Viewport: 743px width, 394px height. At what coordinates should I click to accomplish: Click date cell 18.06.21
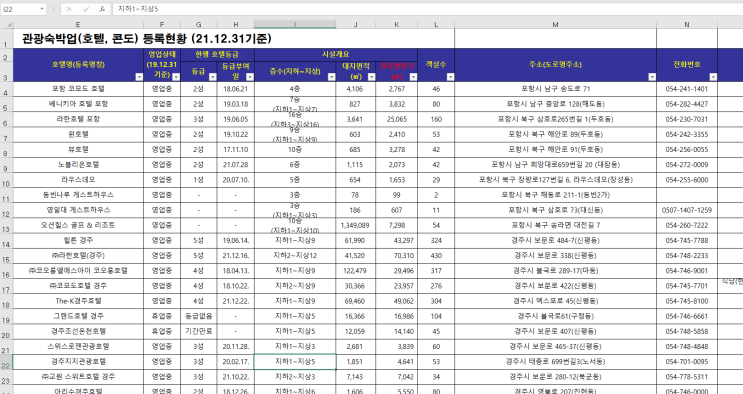236,89
